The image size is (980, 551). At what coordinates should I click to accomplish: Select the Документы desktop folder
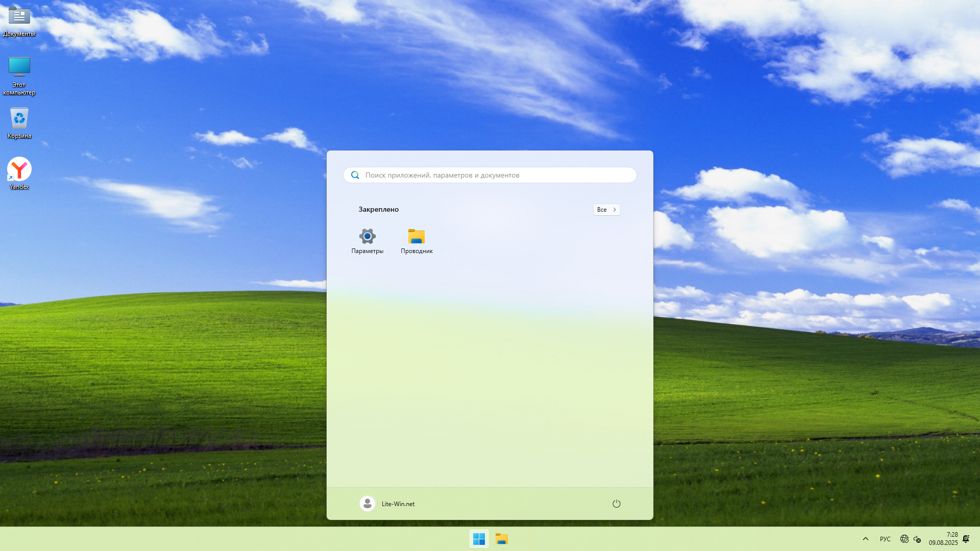pyautogui.click(x=19, y=20)
